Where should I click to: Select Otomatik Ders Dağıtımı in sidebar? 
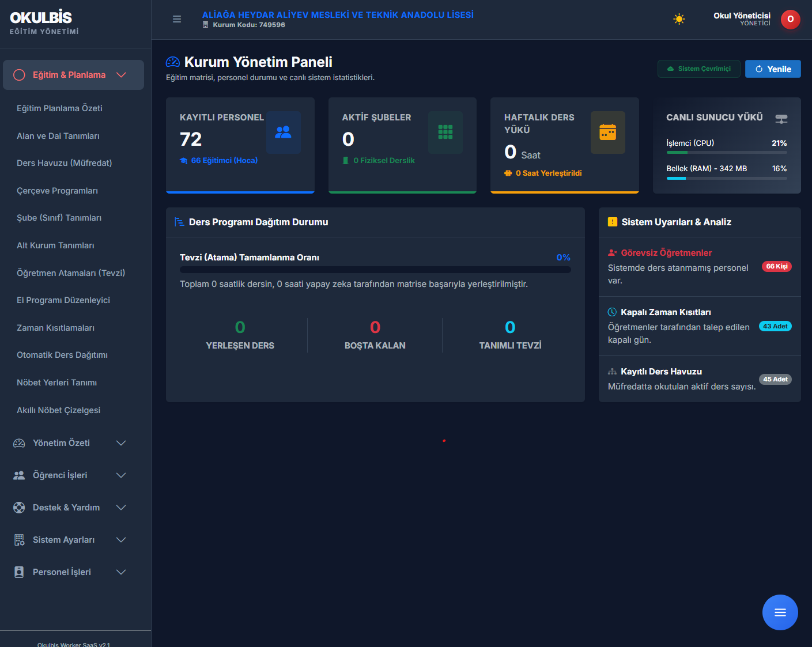click(62, 355)
